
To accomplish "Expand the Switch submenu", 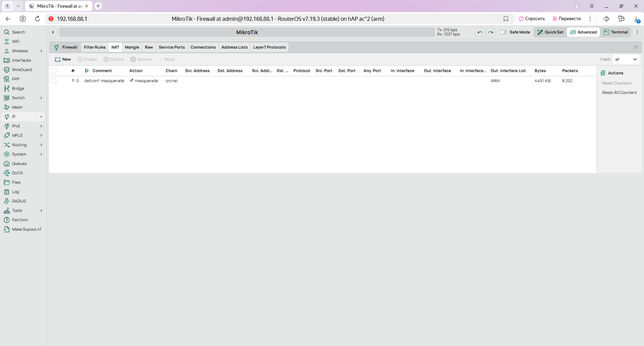I will coord(41,98).
